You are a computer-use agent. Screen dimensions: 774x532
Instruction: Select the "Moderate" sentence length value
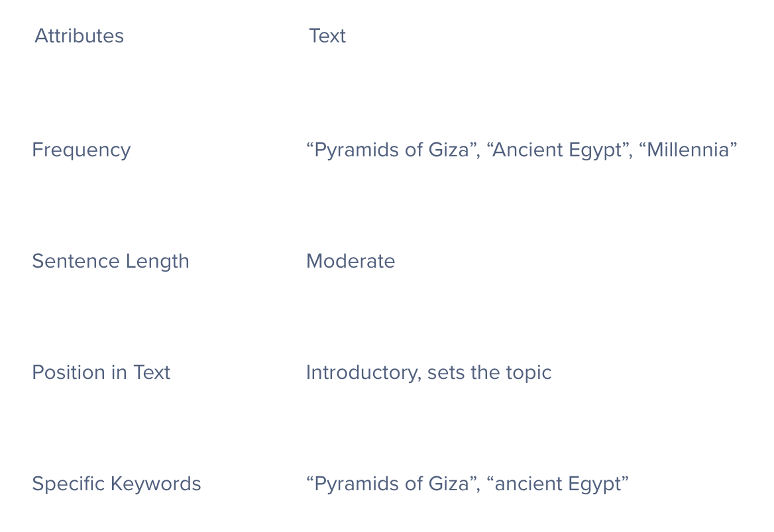point(351,261)
